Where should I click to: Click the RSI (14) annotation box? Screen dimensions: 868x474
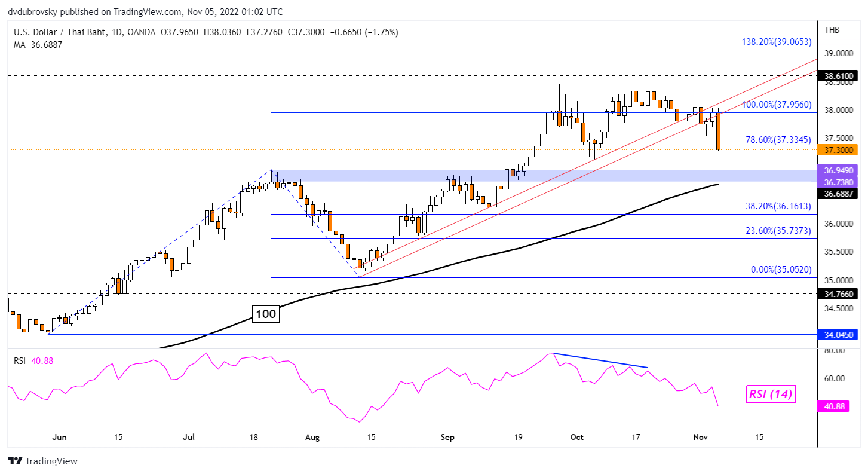(x=770, y=394)
